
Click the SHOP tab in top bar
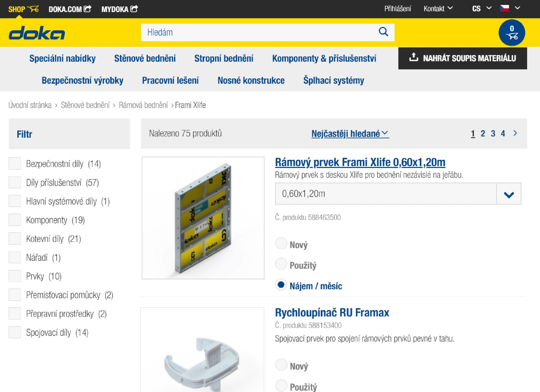pyautogui.click(x=23, y=9)
